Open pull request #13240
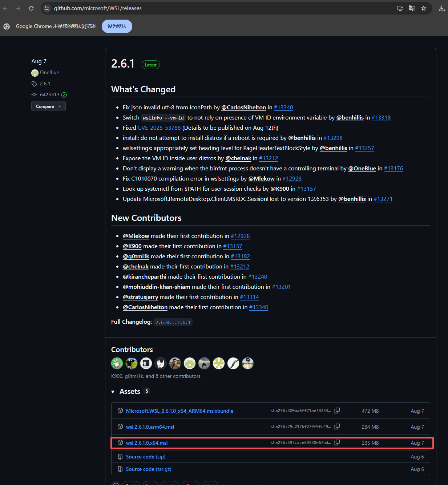The image size is (448, 485). tap(258, 277)
